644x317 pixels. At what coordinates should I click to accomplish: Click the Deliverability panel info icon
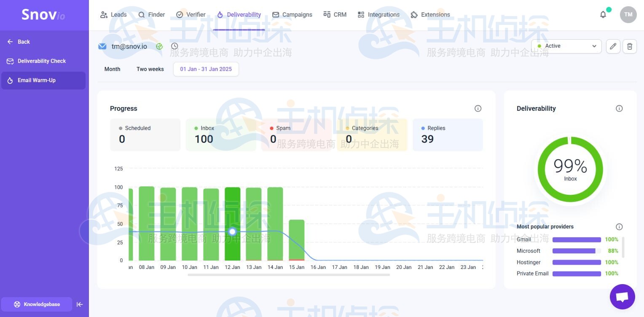(x=619, y=108)
